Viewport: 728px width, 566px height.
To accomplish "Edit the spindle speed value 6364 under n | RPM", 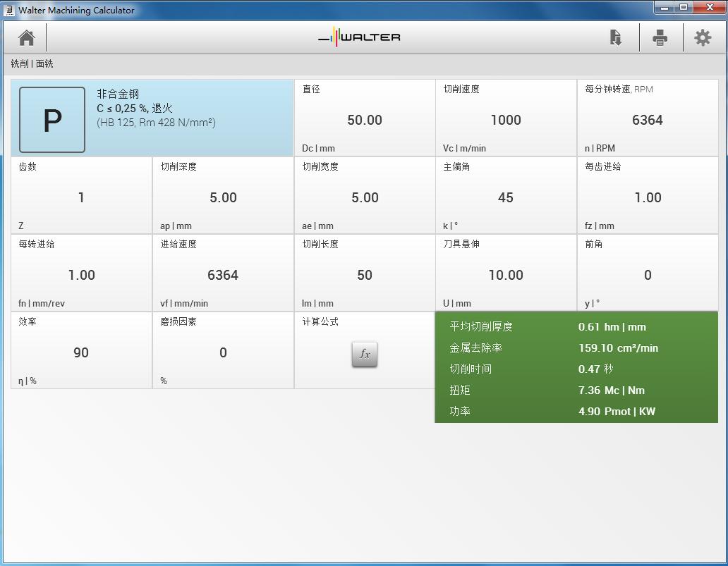I will (x=647, y=120).
